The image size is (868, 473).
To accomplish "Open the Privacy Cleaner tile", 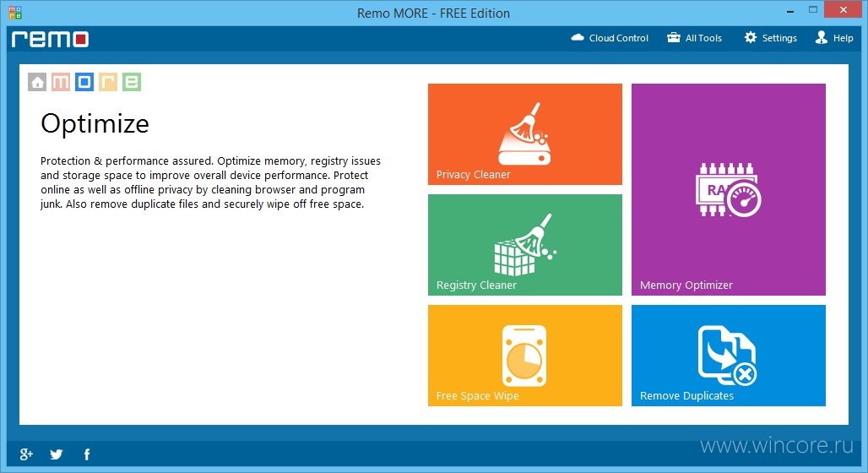I will coord(525,134).
